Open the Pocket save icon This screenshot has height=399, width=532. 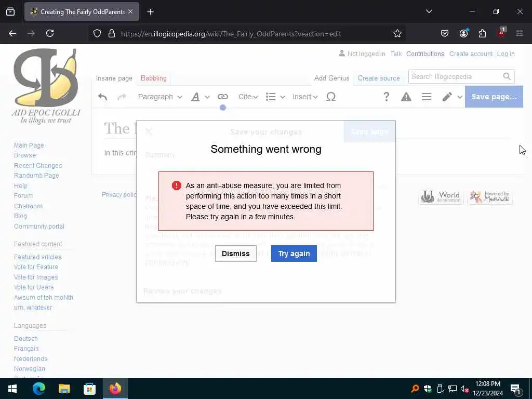pyautogui.click(x=445, y=34)
